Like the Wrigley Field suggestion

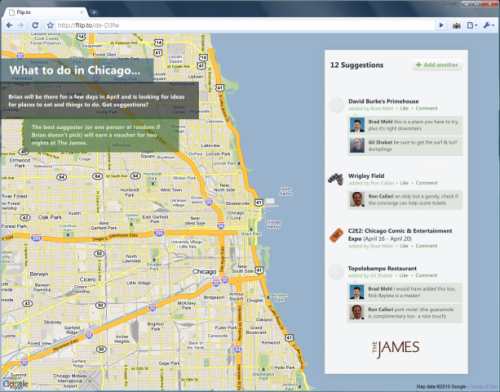(404, 183)
